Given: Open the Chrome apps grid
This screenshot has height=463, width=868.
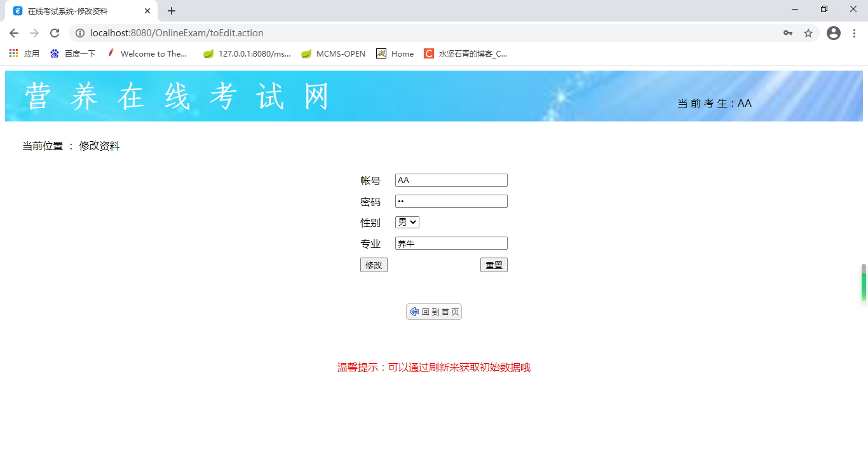Looking at the screenshot, I should tap(13, 53).
